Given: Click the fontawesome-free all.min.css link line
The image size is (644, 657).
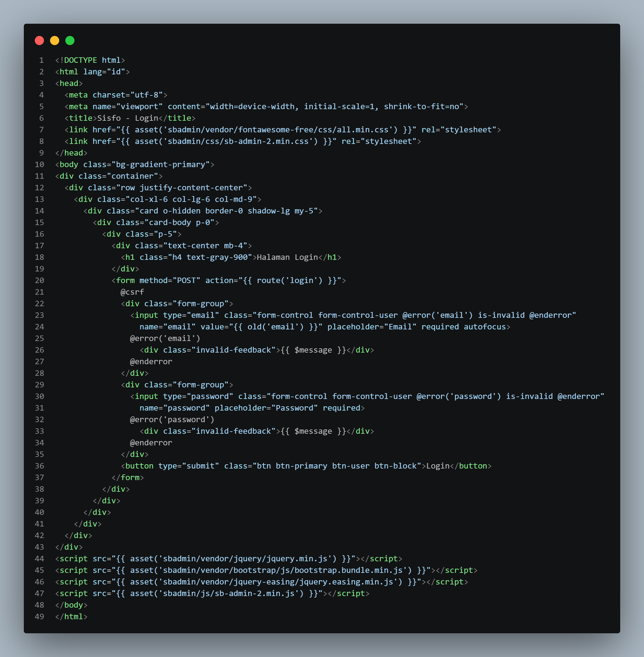Looking at the screenshot, I should point(283,130).
